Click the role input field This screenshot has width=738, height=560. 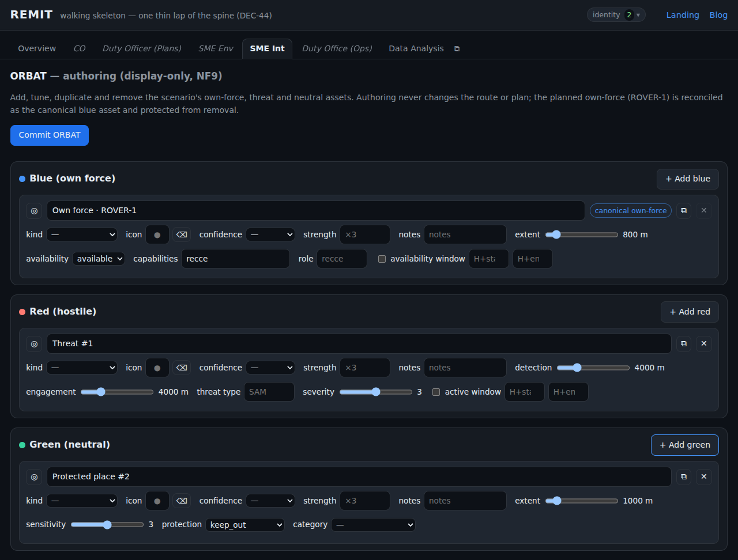pos(342,259)
